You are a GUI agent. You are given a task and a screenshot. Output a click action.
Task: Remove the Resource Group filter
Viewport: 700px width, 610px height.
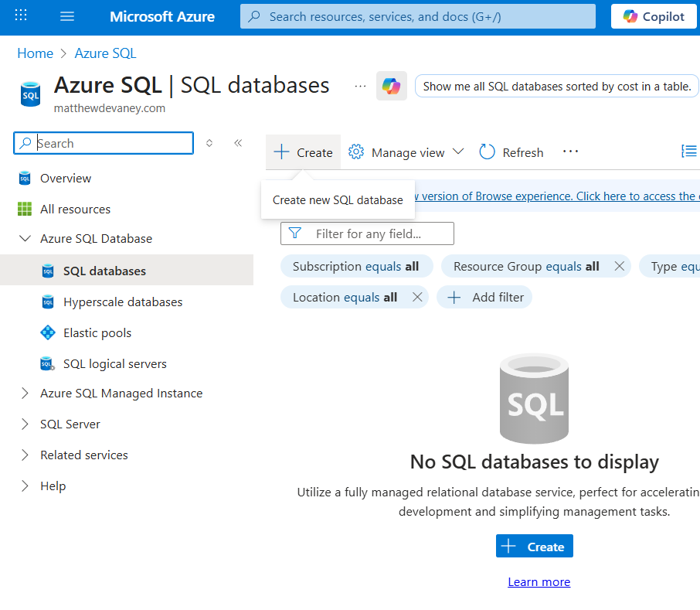pyautogui.click(x=619, y=266)
